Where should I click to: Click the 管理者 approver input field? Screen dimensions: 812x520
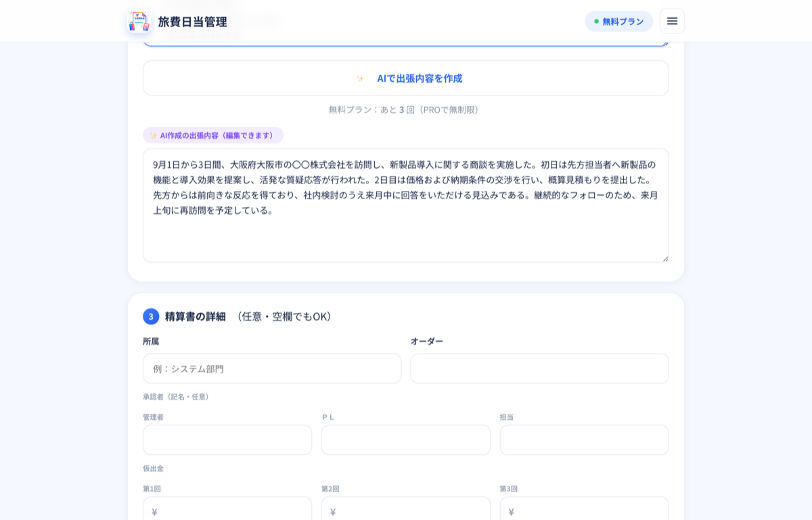point(227,440)
